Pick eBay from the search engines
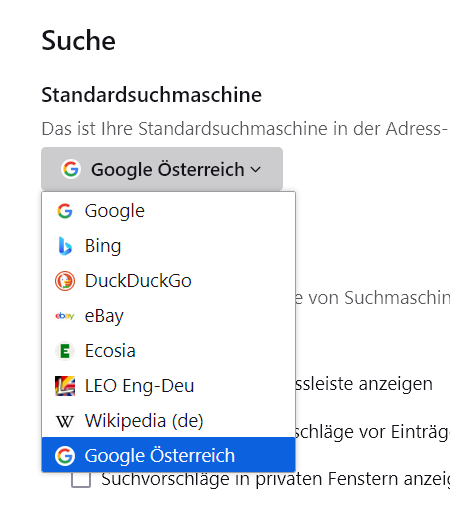Viewport: 450px width, 505px height. tap(168, 316)
